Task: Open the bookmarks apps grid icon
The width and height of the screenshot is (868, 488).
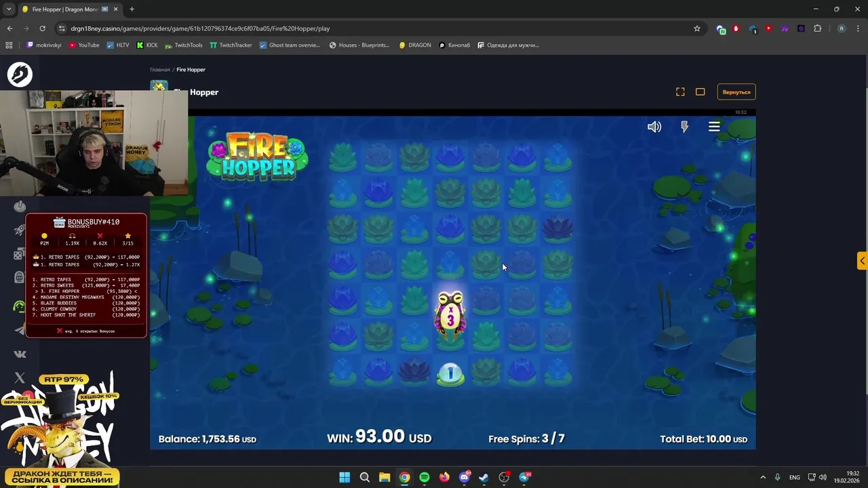Action: 9,45
